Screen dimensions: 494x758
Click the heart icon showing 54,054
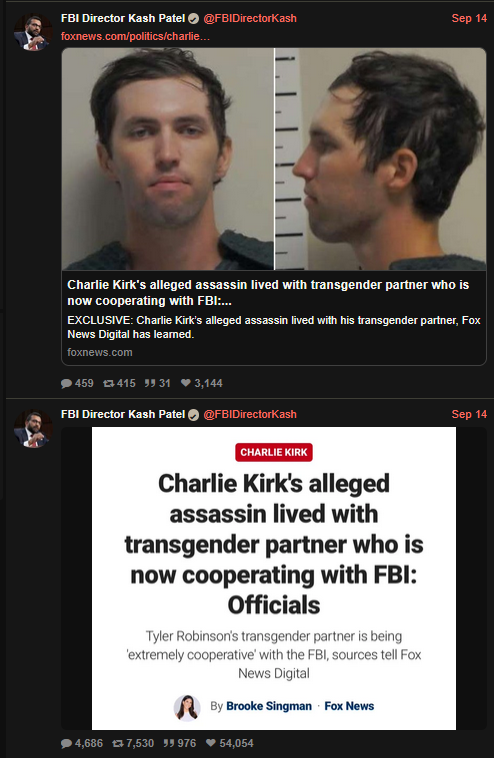(211, 743)
